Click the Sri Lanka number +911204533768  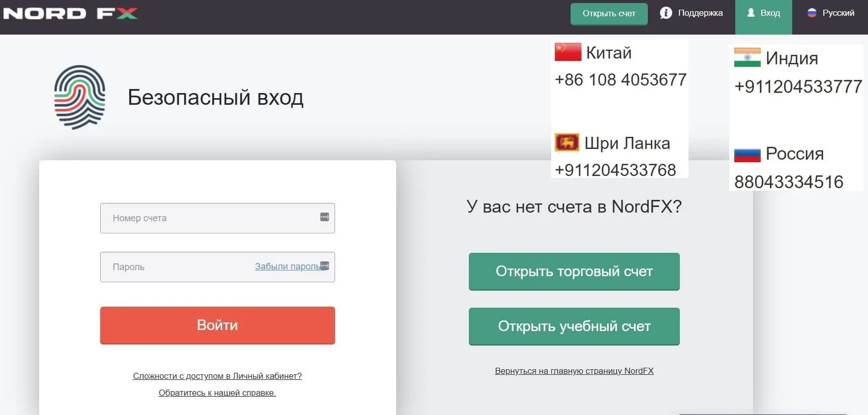615,170
